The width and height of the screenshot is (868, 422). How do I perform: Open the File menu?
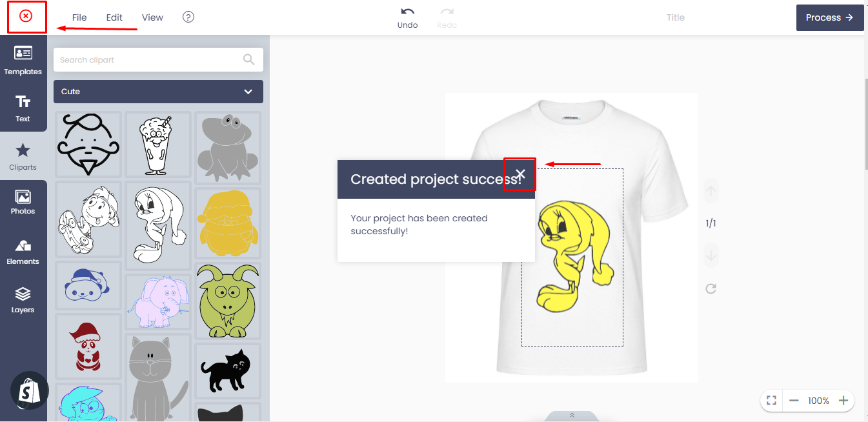pos(79,17)
